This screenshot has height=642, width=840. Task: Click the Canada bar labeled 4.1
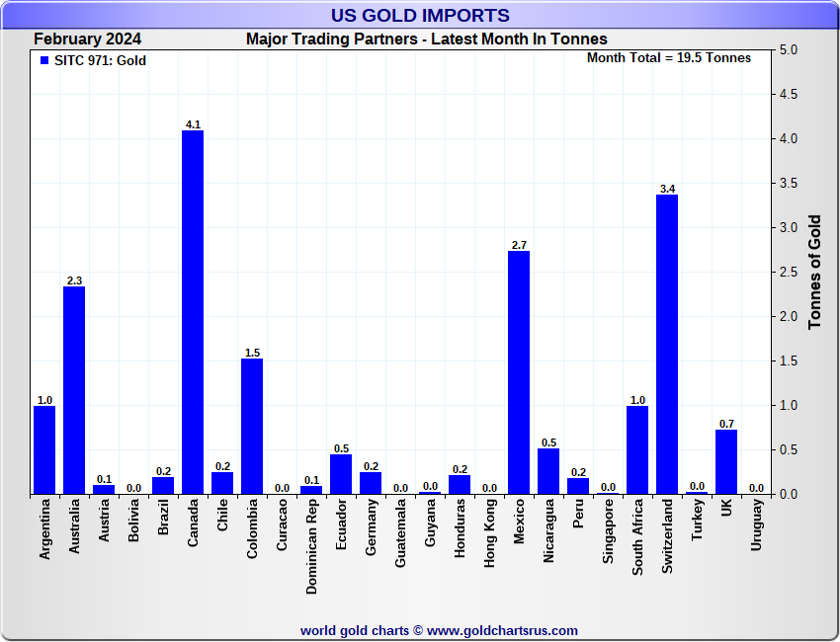[x=193, y=312]
